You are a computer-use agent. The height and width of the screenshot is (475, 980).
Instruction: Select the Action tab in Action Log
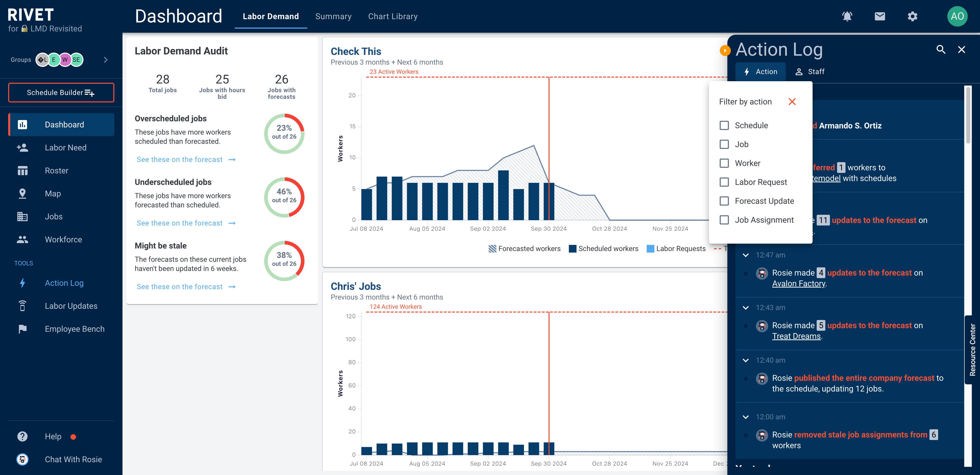[761, 72]
